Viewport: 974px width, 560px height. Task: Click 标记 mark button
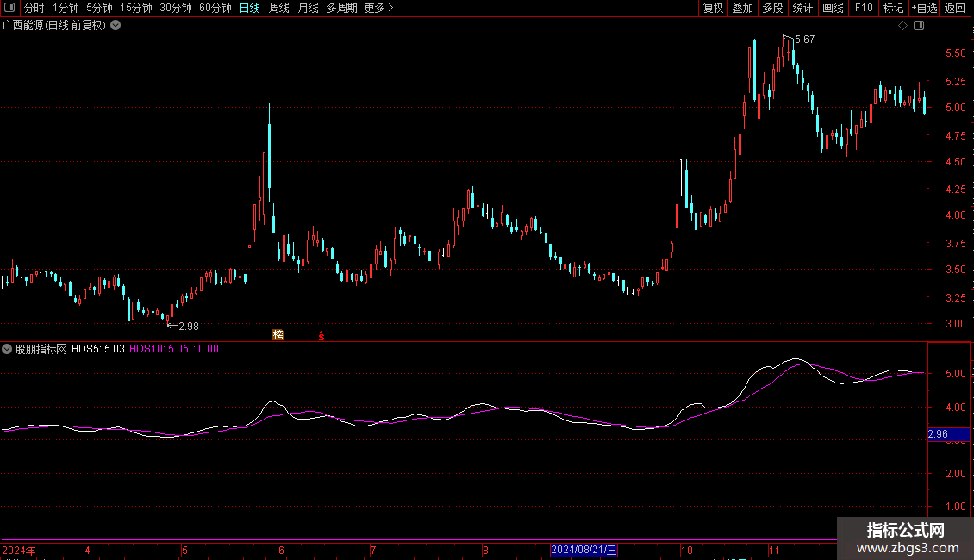click(x=893, y=8)
